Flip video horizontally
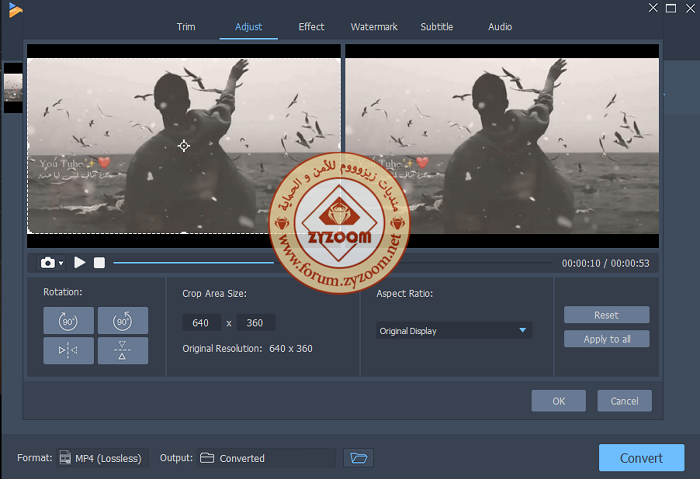This screenshot has width=700, height=479. (x=68, y=350)
